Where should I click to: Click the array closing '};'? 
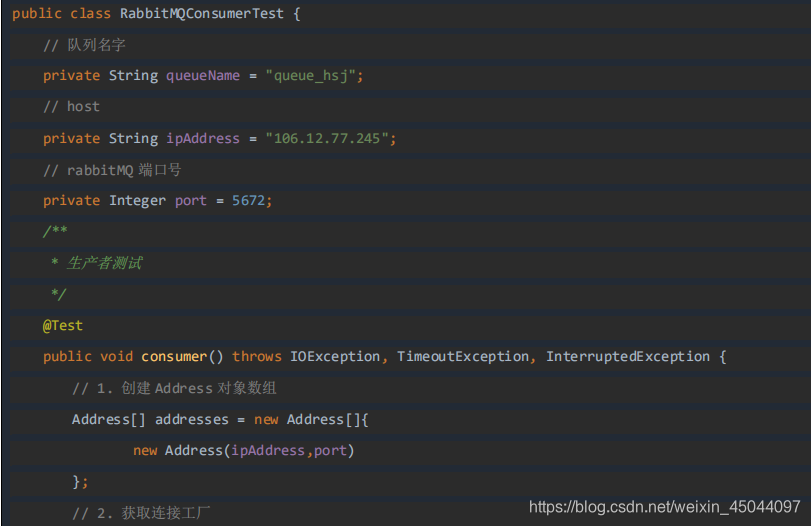point(80,482)
